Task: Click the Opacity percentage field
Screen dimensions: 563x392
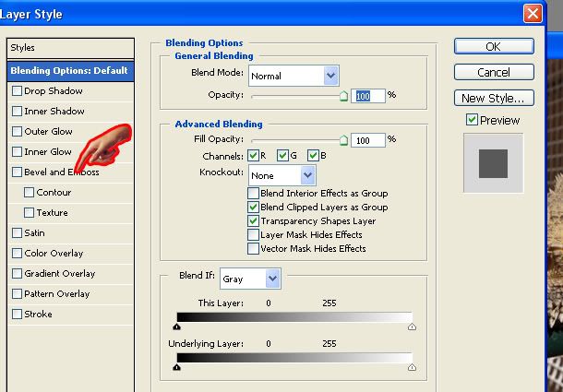Action: 368,96
